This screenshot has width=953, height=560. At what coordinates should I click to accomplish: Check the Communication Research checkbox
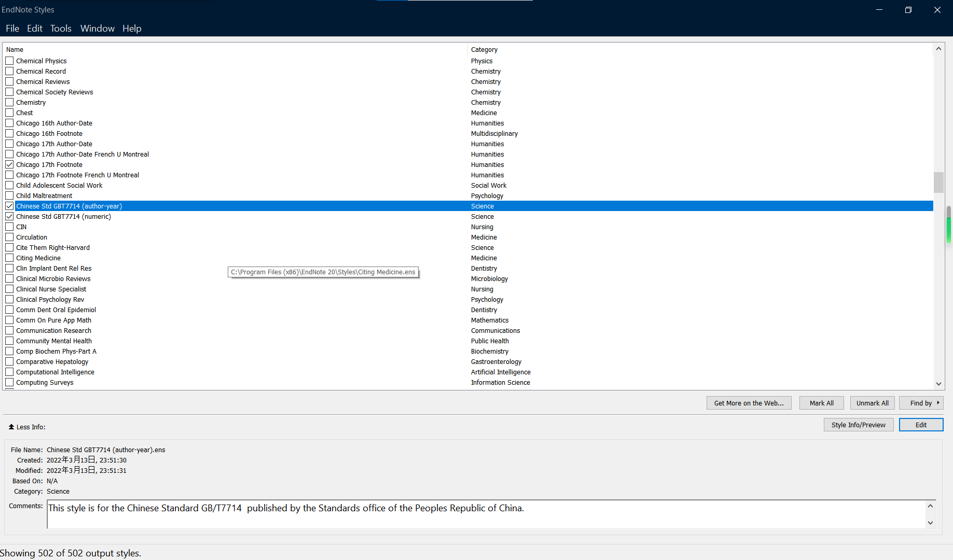click(x=9, y=330)
